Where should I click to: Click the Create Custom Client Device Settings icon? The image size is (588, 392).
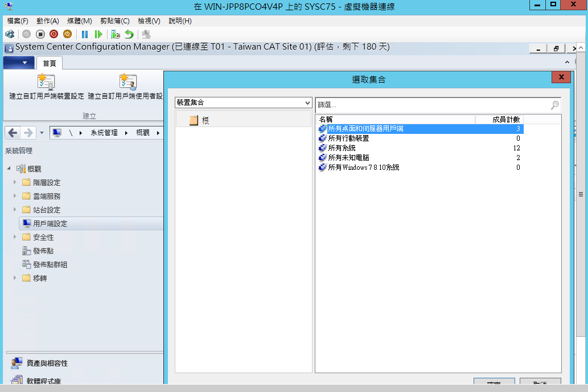[x=47, y=81]
